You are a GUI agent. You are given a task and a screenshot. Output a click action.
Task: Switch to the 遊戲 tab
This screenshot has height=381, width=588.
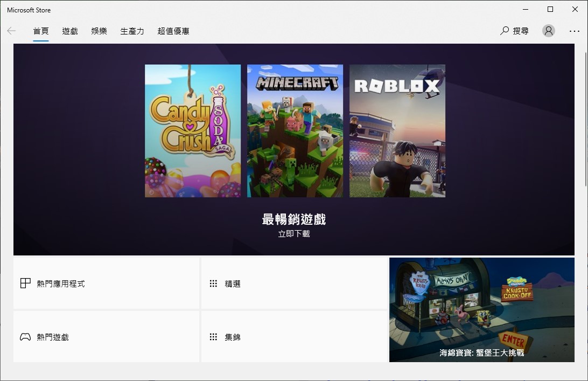point(70,31)
